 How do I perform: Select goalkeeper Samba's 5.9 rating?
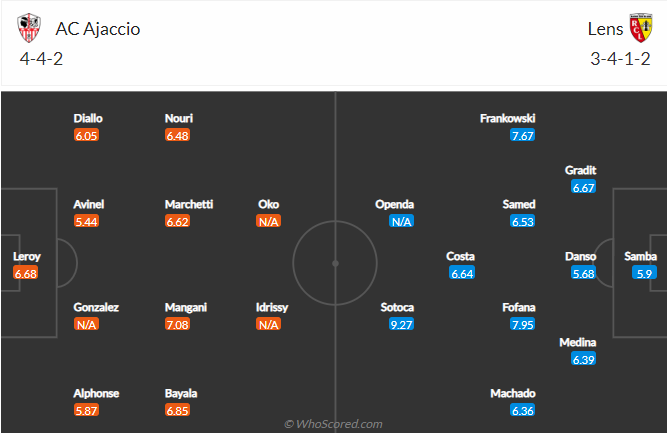tap(644, 273)
